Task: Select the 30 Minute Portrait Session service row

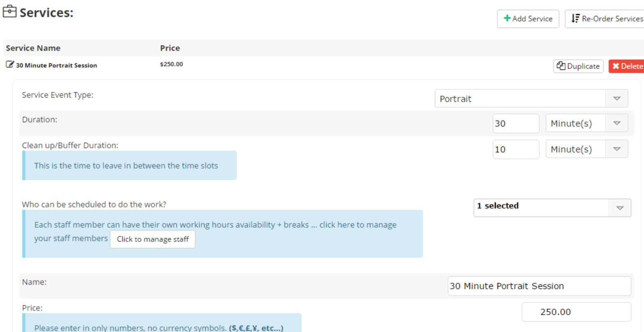Action: tap(56, 65)
